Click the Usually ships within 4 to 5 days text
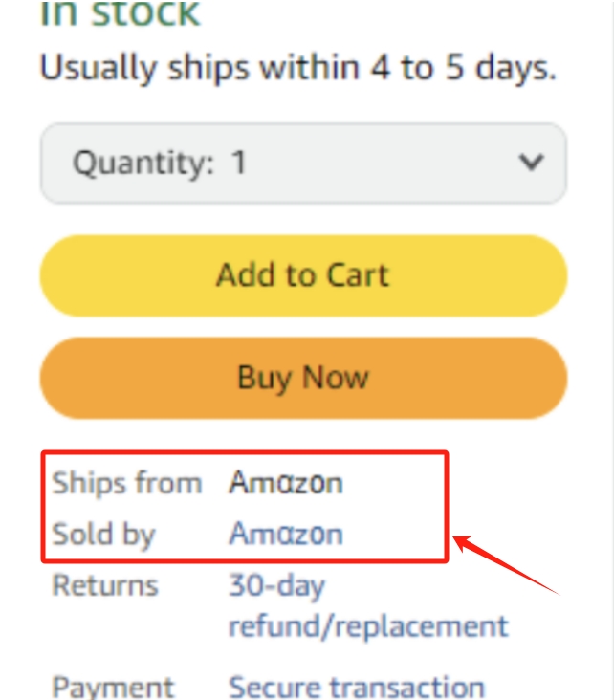This screenshot has height=700, width=614. [x=298, y=68]
